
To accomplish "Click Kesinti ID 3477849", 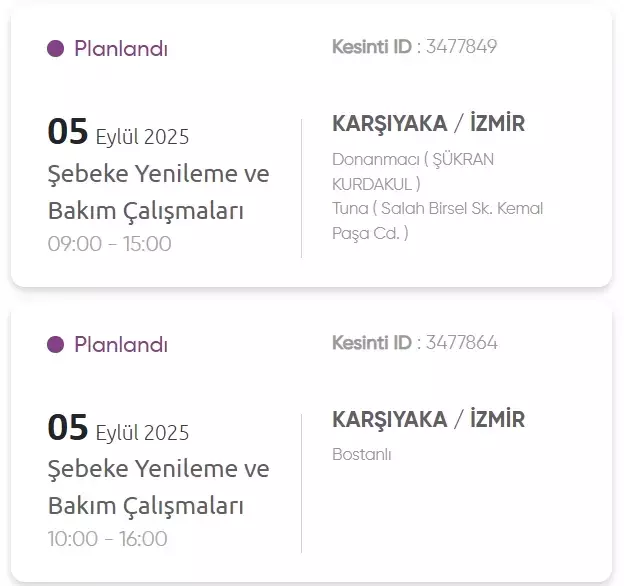I will tap(461, 47).
